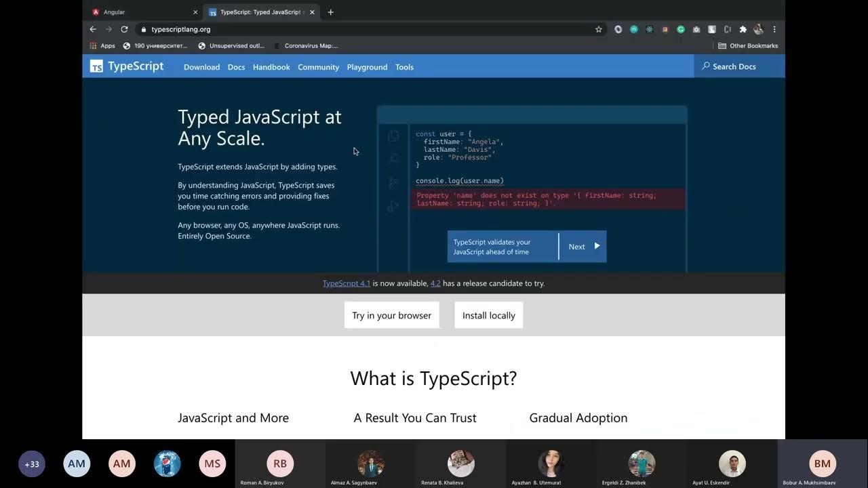Select the Pepsi logo participant avatar
The image size is (868, 488).
click(167, 464)
